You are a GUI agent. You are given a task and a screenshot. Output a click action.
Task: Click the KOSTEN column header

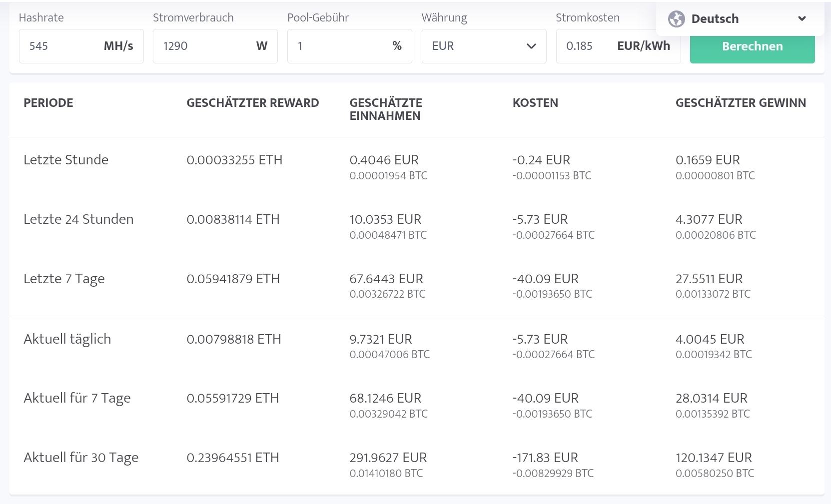point(535,103)
